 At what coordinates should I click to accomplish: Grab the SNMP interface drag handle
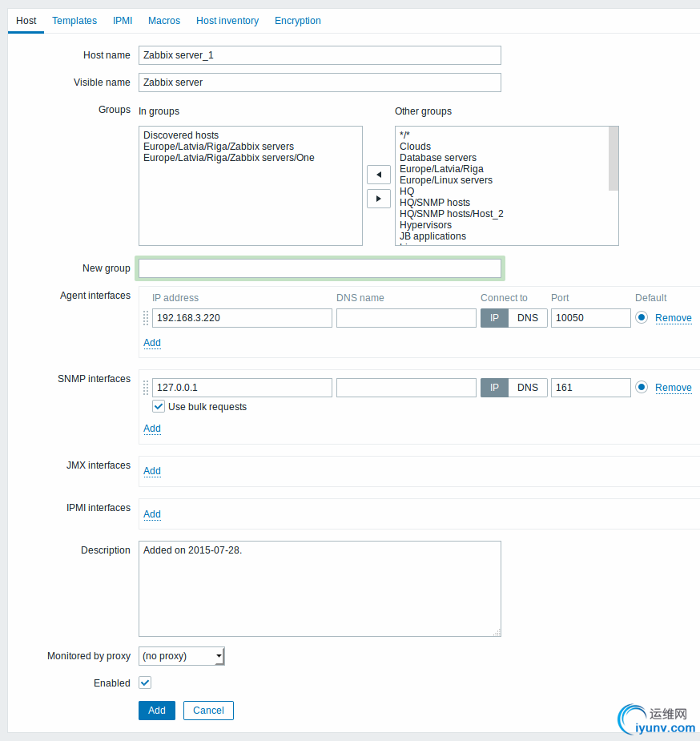tap(146, 388)
